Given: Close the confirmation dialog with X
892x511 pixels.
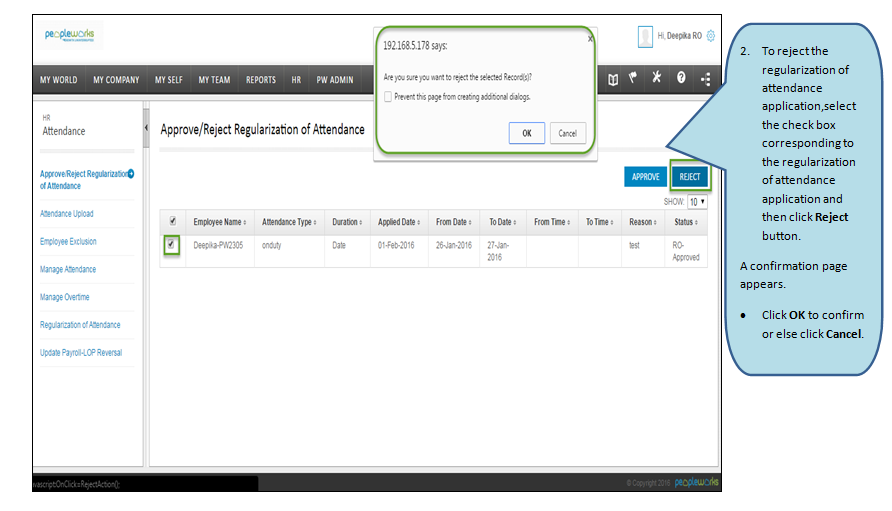Looking at the screenshot, I should (590, 39).
